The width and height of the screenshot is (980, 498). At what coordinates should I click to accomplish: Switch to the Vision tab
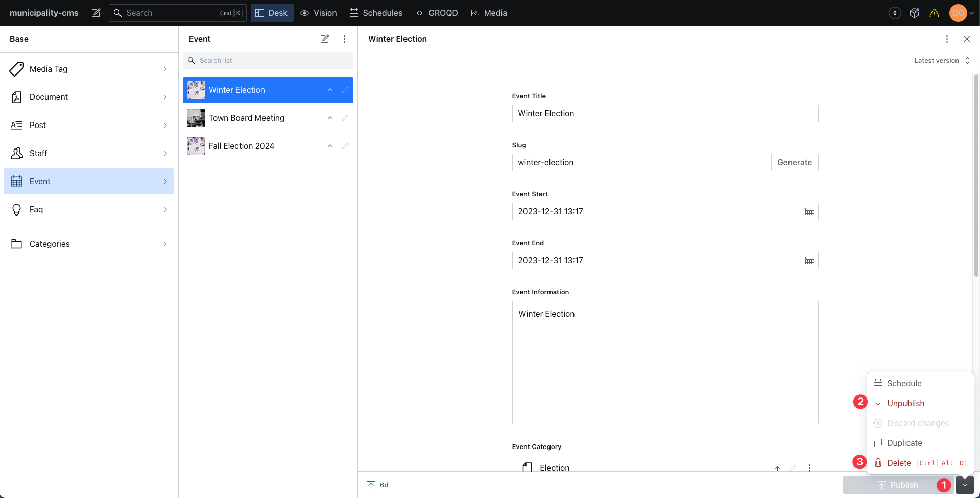point(319,13)
